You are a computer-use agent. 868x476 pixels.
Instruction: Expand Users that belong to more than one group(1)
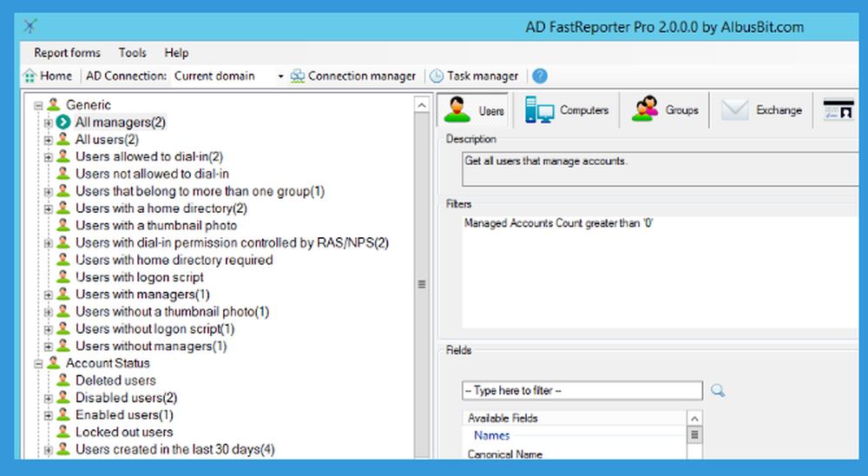pyautogui.click(x=48, y=192)
